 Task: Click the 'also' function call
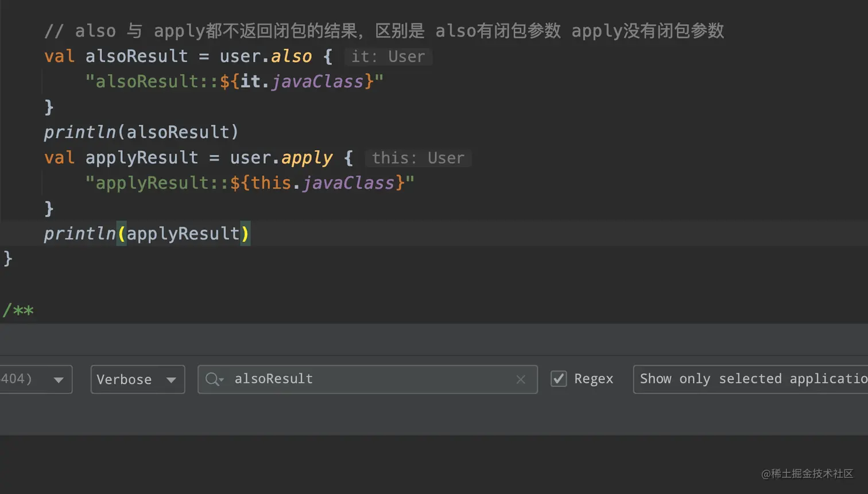(291, 56)
